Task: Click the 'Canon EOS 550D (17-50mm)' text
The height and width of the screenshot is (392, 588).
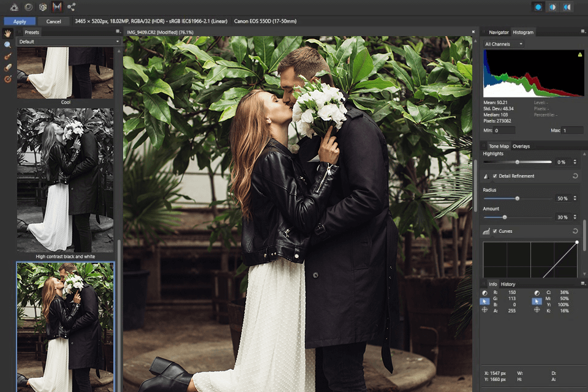Action: pos(265,21)
